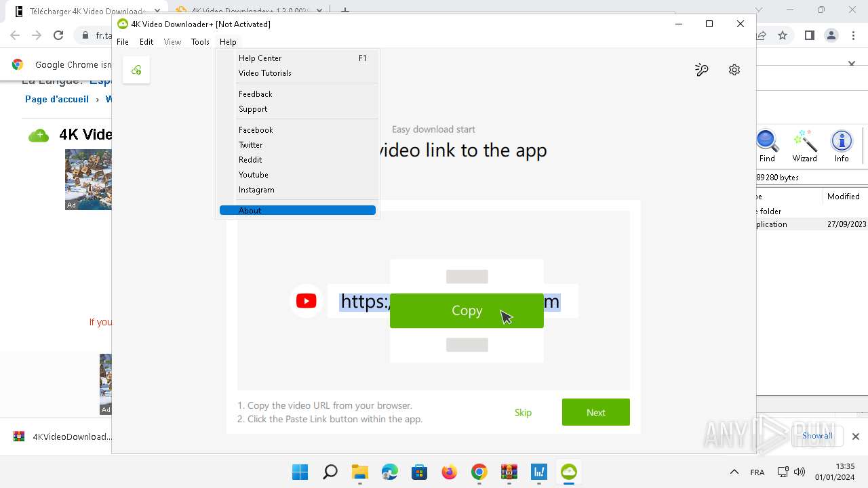
Task: Select Reddit entry in Help menu
Action: click(x=298, y=160)
